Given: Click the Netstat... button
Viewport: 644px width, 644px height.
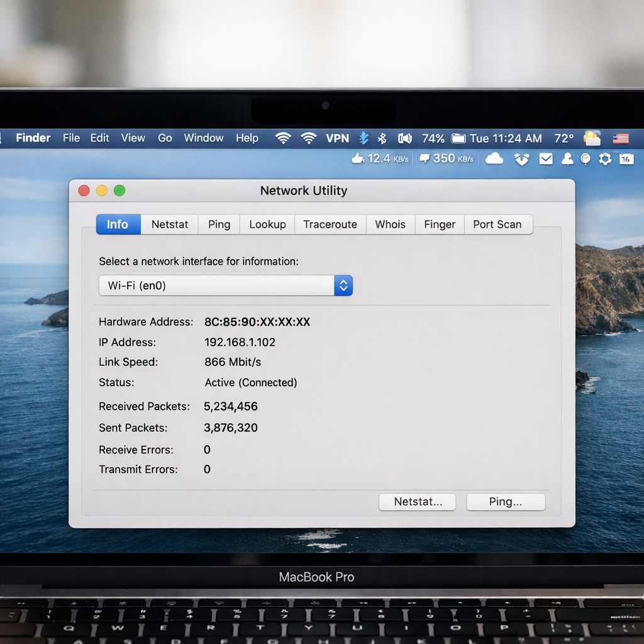Looking at the screenshot, I should coord(417,502).
